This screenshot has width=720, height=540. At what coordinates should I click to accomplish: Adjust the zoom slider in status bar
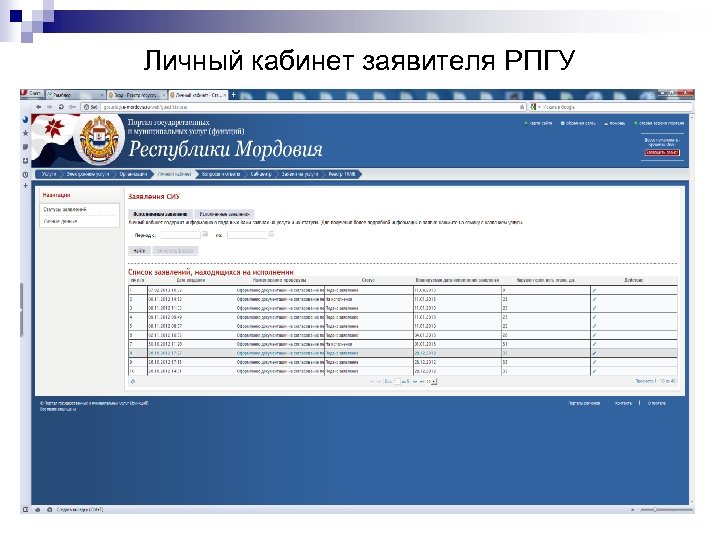pos(666,509)
